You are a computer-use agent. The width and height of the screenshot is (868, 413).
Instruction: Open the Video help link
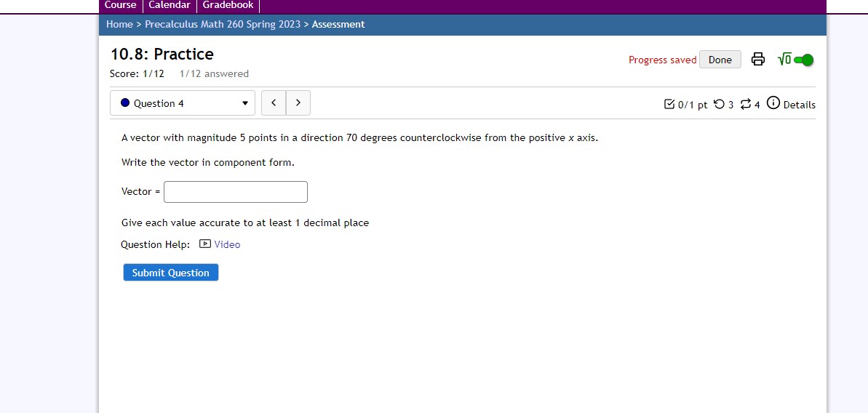(227, 244)
